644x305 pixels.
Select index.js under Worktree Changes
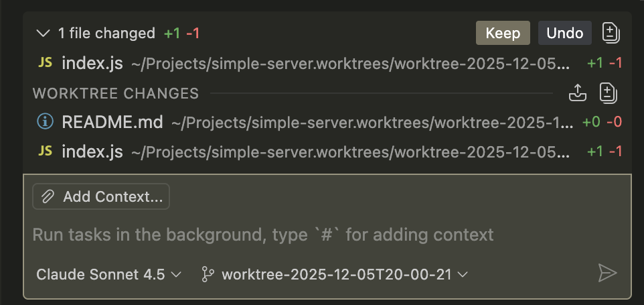point(92,151)
